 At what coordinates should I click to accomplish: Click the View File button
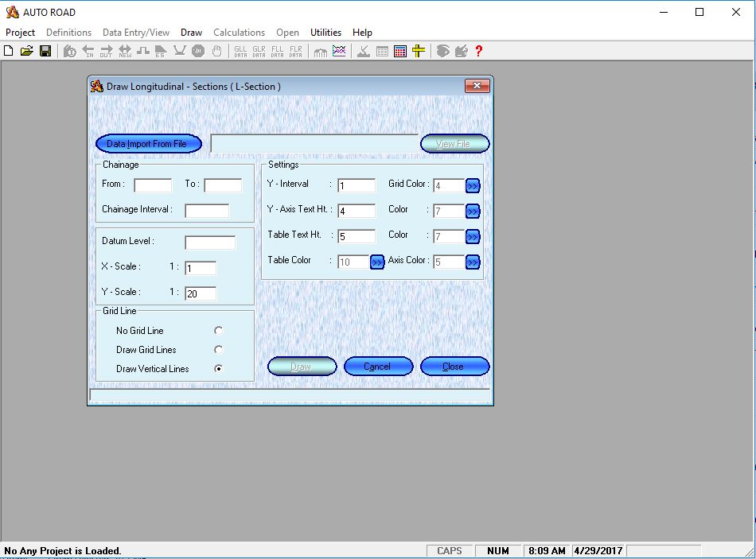click(x=454, y=144)
